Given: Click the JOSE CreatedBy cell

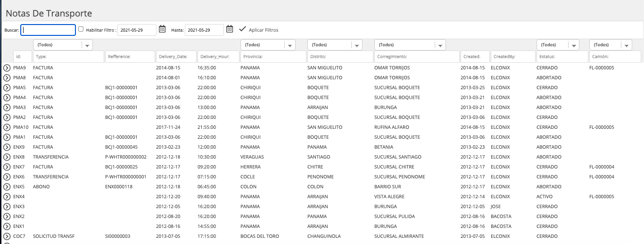Looking at the screenshot, I should [x=495, y=207].
